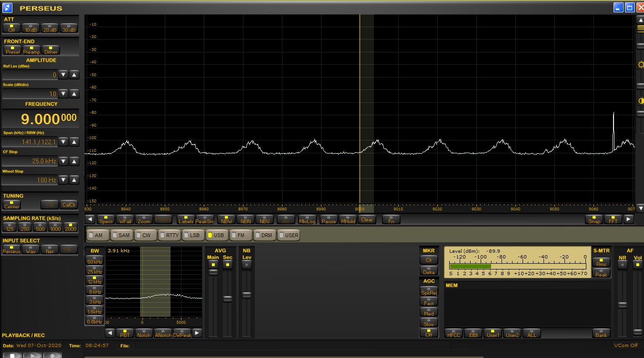
Task: Click the WFall waterfall display button
Action: (x=125, y=219)
